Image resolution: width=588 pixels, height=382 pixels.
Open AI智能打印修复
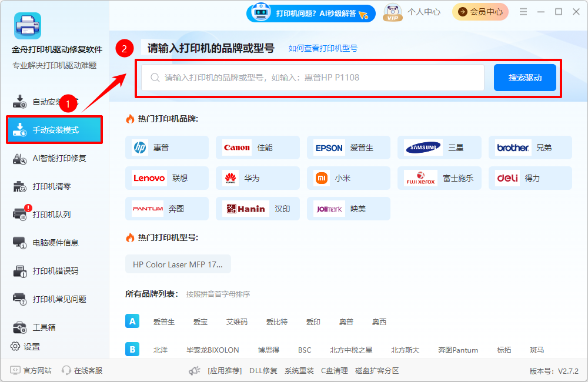[54, 158]
